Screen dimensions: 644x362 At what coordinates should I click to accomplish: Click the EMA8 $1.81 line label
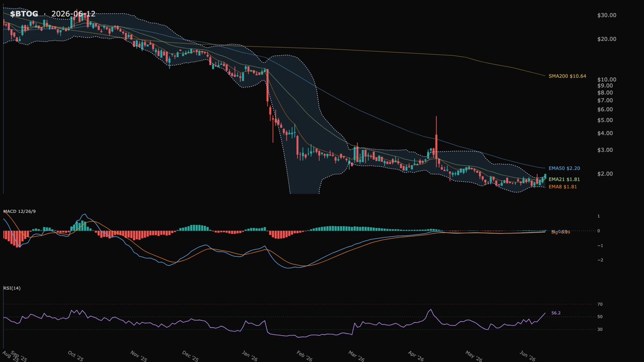click(562, 187)
